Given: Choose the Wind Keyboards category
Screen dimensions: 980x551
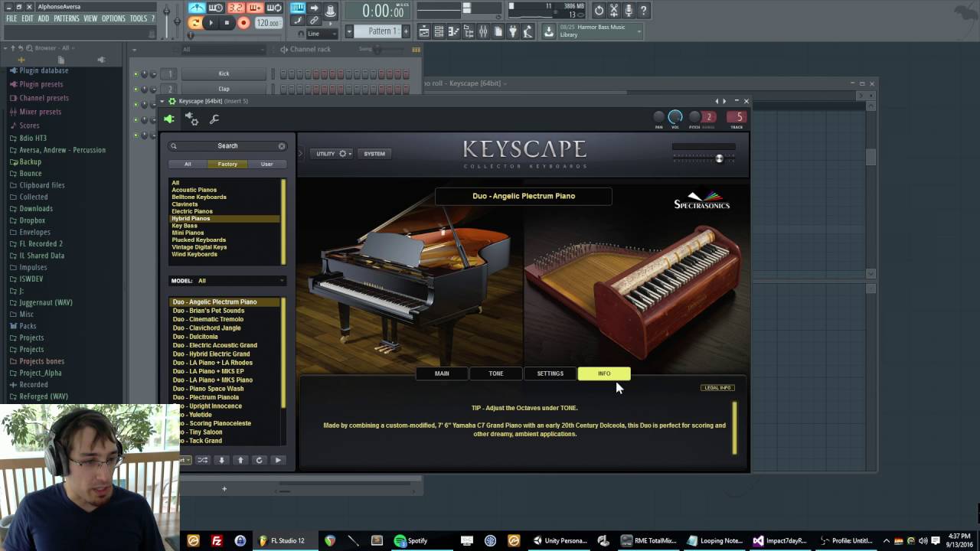Looking at the screenshot, I should click(x=194, y=254).
